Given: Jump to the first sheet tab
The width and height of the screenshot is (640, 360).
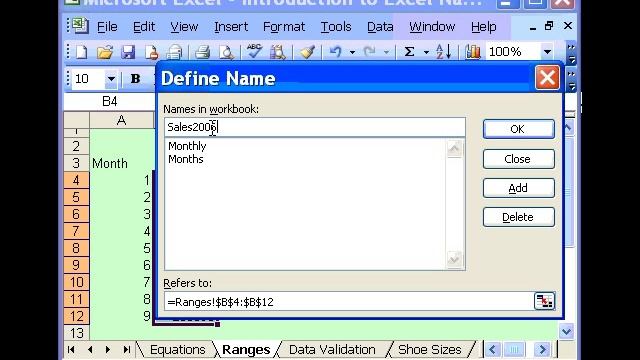Looking at the screenshot, I should click(x=71, y=350).
